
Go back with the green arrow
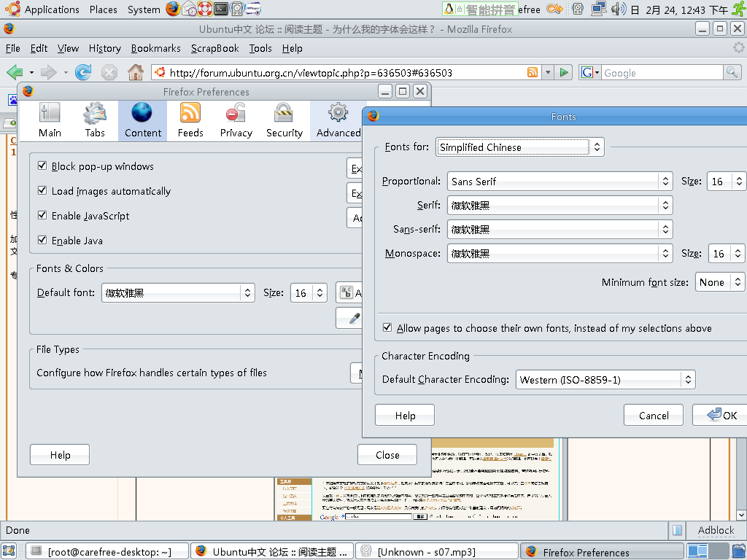coord(15,72)
